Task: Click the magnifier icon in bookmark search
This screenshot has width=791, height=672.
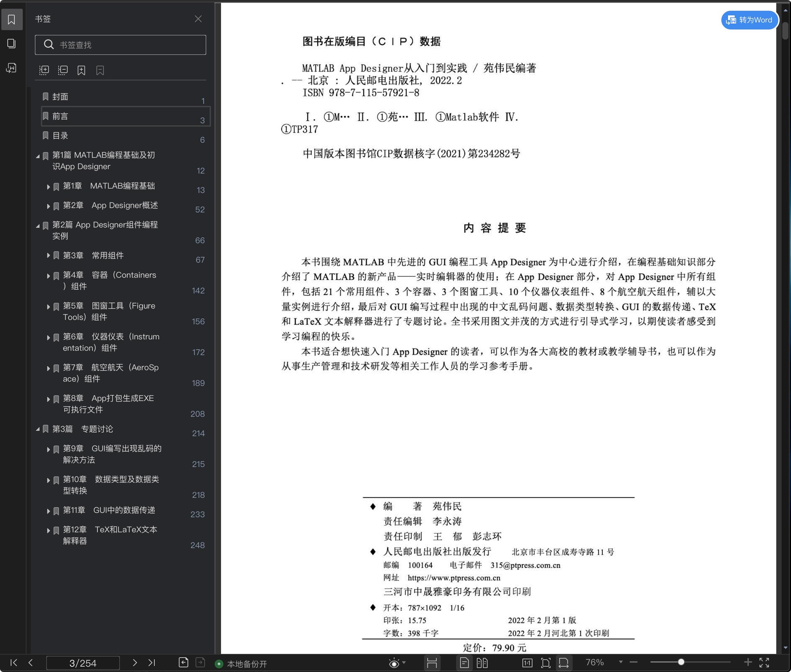Action: [48, 45]
